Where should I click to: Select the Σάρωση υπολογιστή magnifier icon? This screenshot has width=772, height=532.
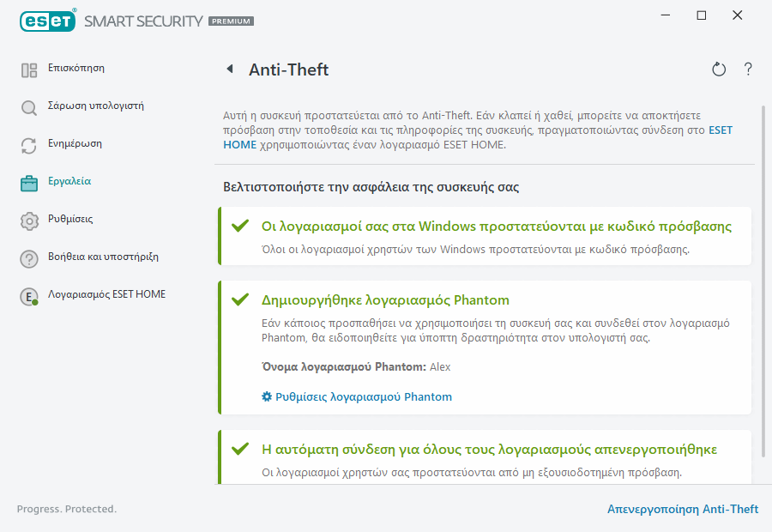(28, 106)
